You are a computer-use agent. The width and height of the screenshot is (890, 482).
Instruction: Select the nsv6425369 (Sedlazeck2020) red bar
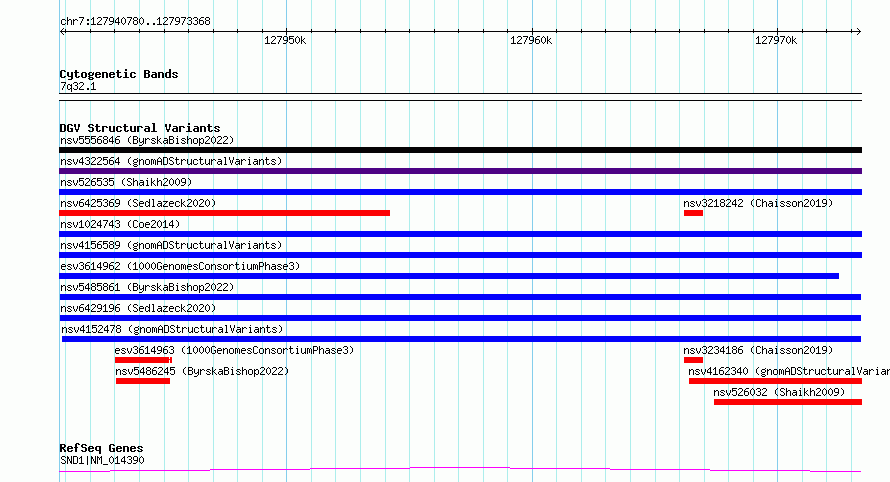pyautogui.click(x=224, y=213)
